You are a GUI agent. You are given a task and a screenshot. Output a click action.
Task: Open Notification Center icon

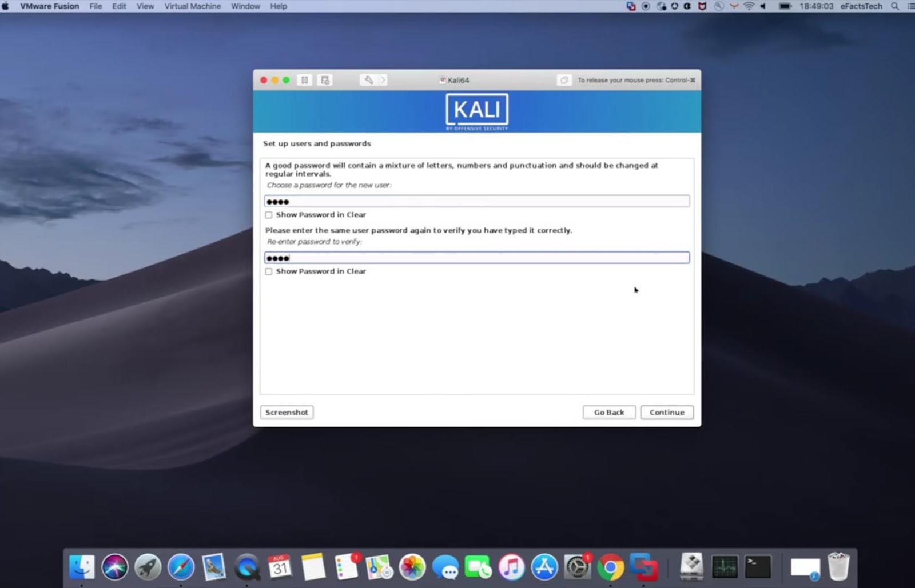[910, 6]
